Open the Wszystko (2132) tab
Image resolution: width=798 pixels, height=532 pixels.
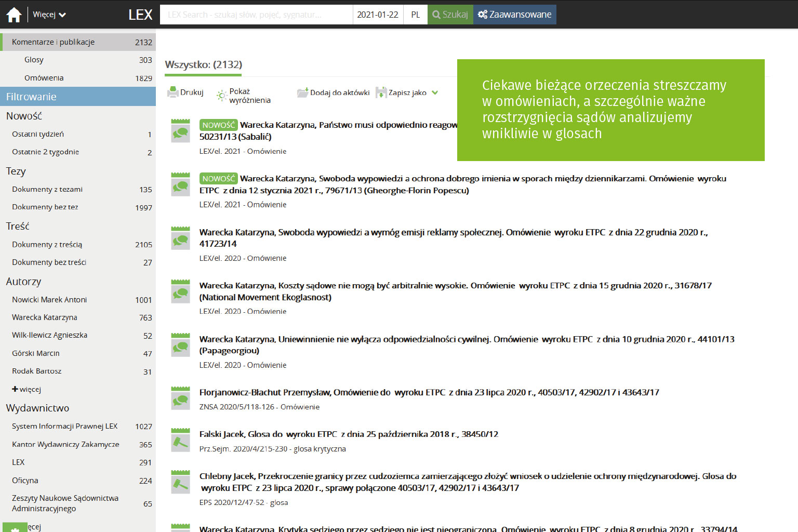point(203,65)
